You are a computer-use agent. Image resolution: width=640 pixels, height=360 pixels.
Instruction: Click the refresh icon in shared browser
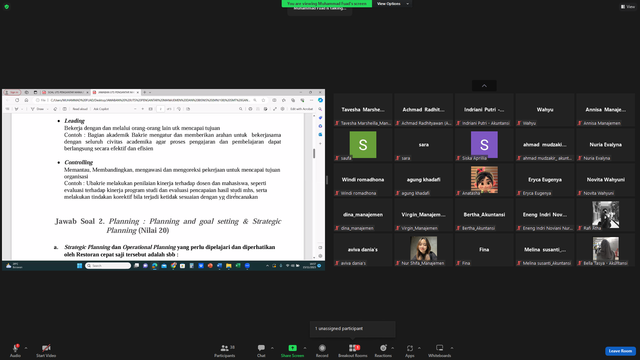coord(17,100)
